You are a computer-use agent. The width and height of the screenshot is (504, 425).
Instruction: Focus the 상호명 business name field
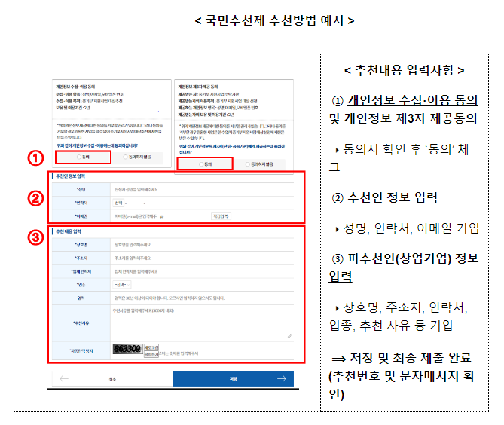pos(202,245)
